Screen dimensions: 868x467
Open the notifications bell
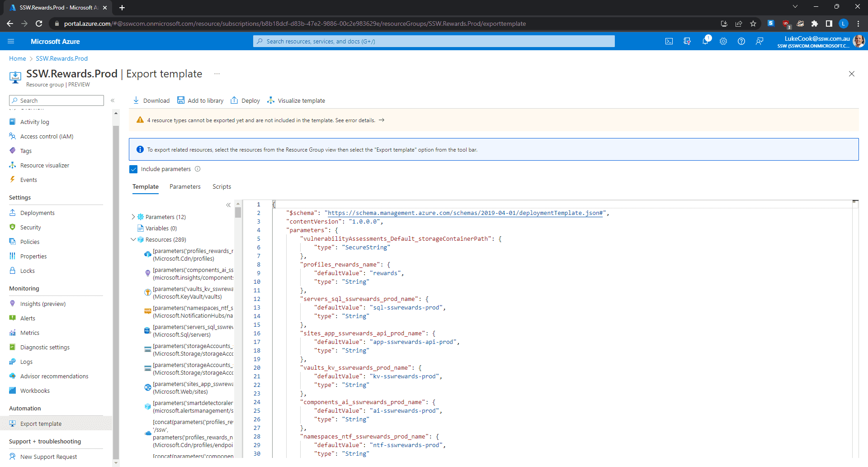point(705,41)
